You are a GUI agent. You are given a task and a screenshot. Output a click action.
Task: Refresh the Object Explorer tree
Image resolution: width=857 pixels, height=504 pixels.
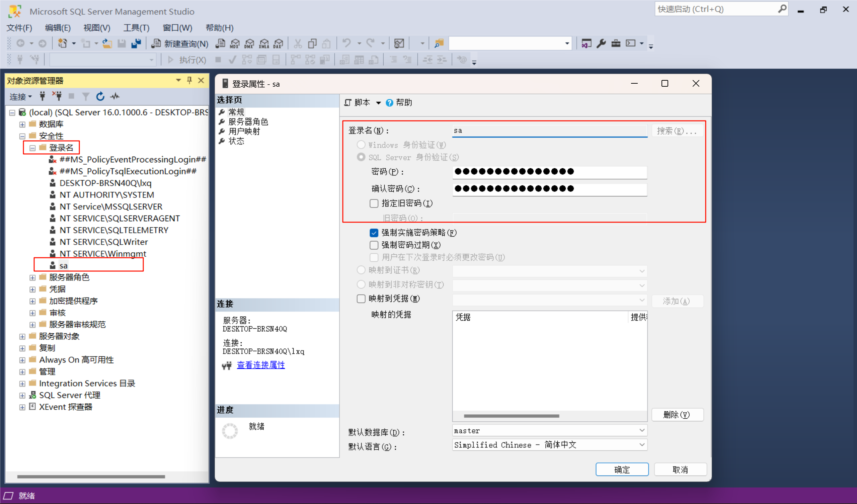(100, 97)
